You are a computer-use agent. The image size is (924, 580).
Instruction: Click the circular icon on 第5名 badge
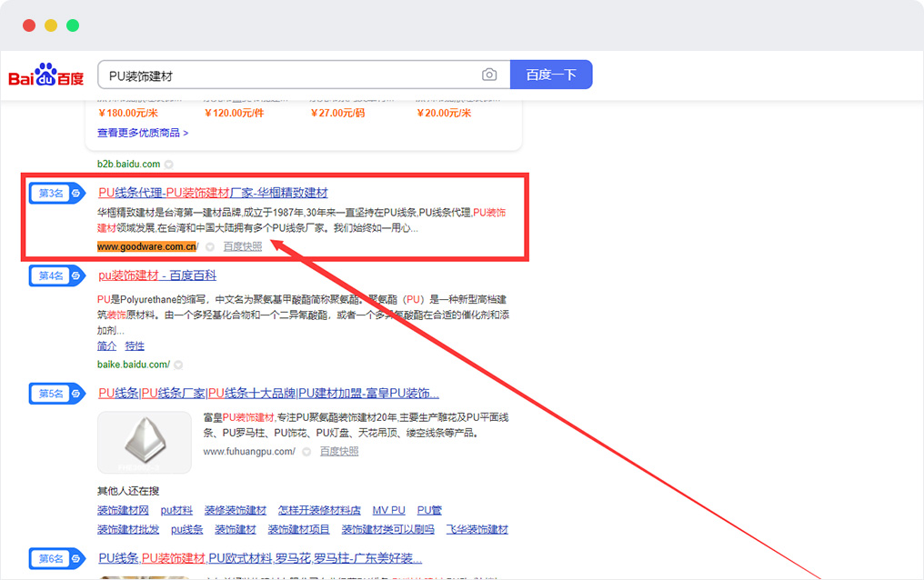(76, 394)
